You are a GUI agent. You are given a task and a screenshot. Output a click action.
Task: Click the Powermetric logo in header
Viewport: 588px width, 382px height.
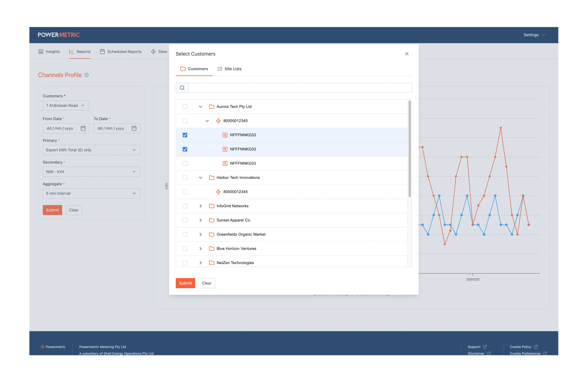pos(59,35)
